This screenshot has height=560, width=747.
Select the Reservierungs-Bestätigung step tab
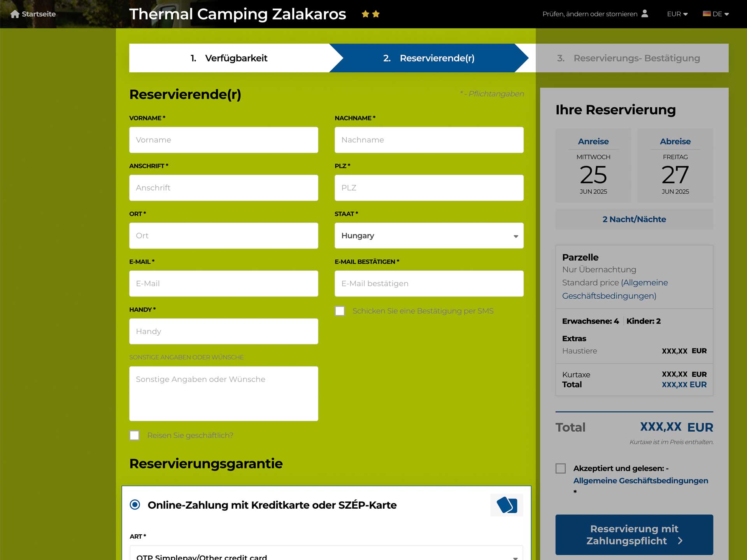click(x=632, y=58)
